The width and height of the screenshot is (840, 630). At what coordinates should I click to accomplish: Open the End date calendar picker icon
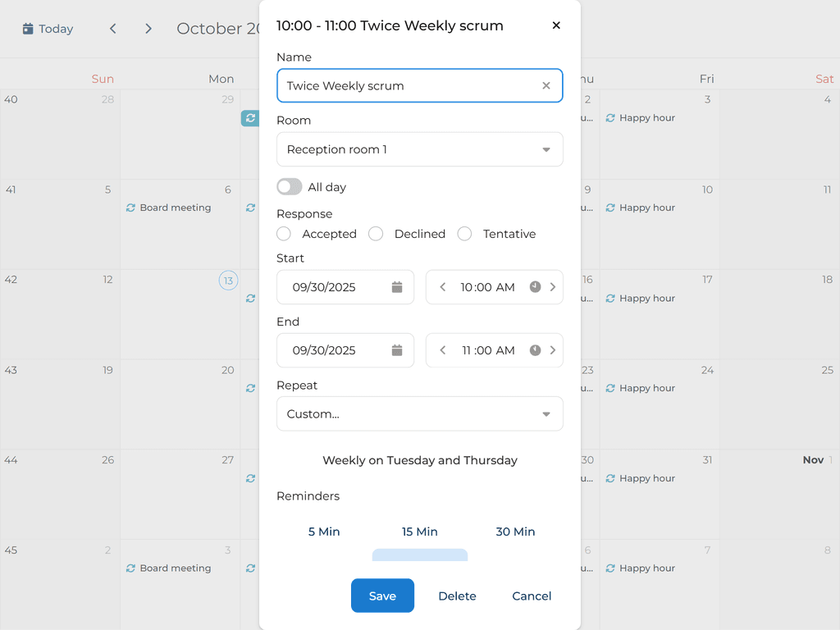[397, 350]
